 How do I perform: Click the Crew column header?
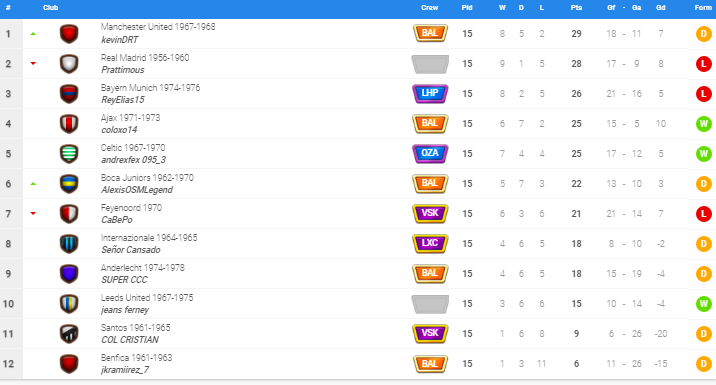tap(429, 8)
